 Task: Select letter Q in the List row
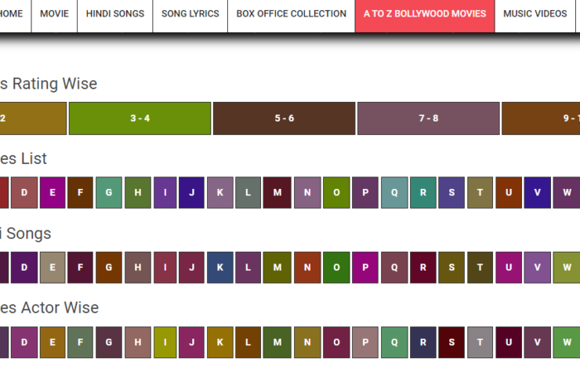coord(394,193)
